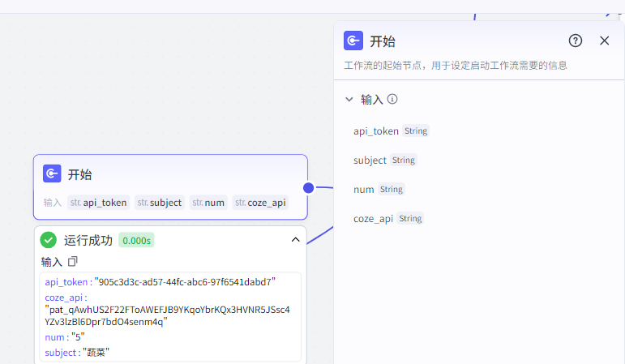Collapse the 输入 section chevron
Image resolution: width=625 pixels, height=364 pixels.
coord(349,99)
